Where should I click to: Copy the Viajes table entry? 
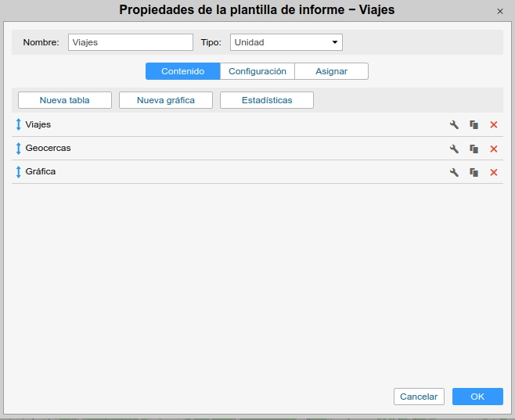pos(474,124)
